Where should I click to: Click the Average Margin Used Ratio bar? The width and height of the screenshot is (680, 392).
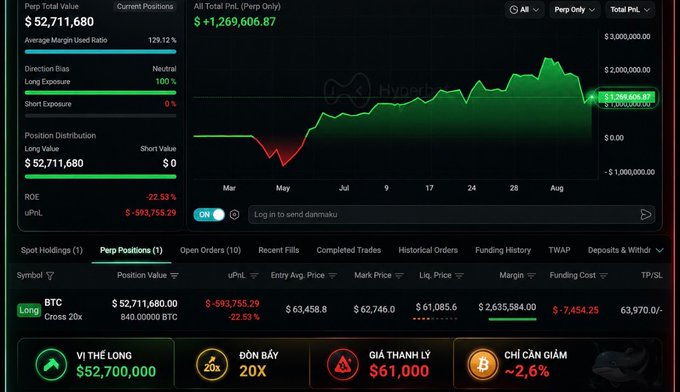pyautogui.click(x=101, y=52)
